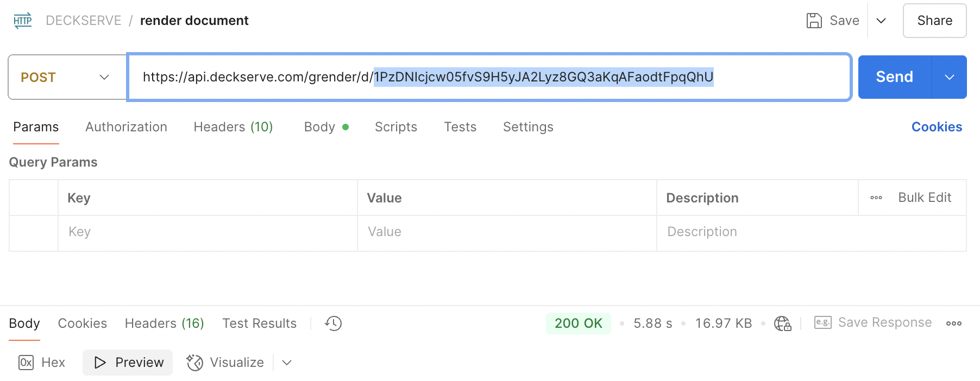Select the response Body tab

(x=24, y=323)
